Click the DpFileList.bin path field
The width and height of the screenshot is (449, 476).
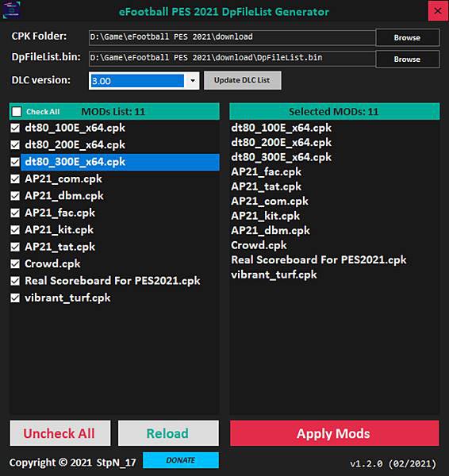(232, 58)
